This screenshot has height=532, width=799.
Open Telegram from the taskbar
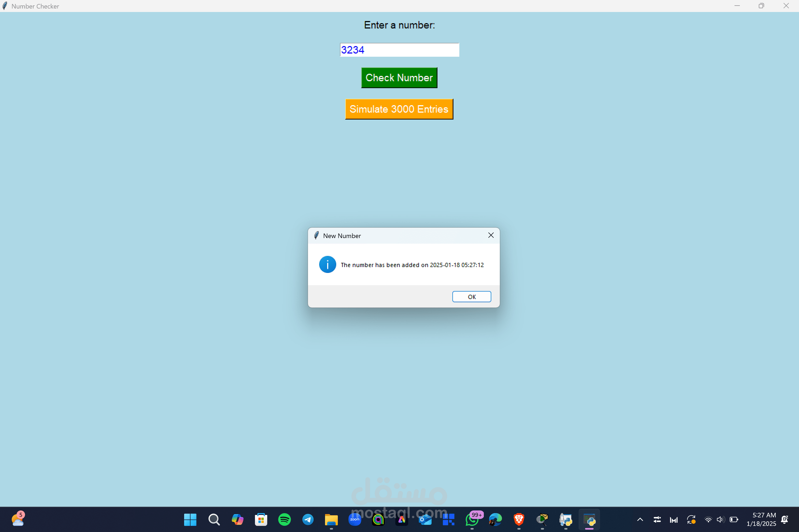click(307, 519)
